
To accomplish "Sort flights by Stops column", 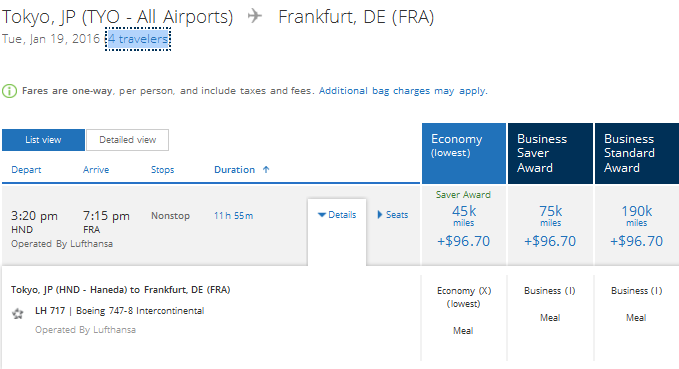I will point(162,170).
